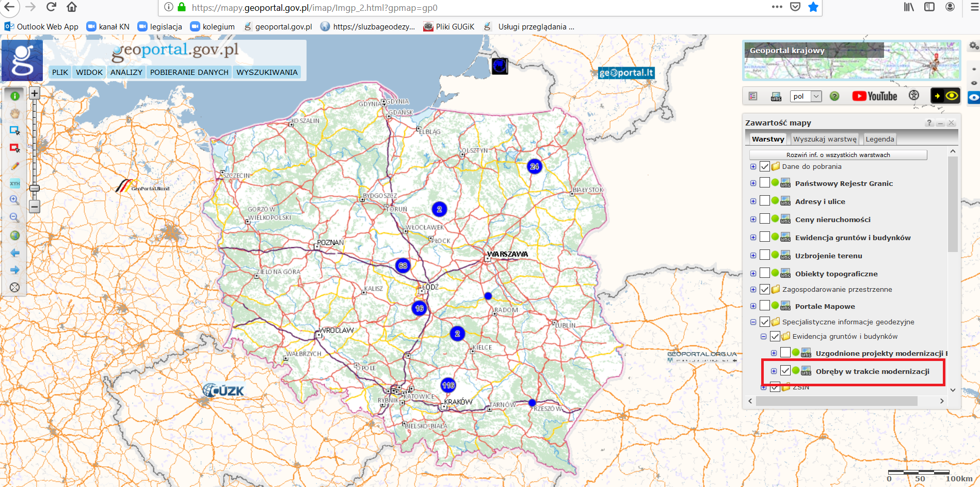The height and width of the screenshot is (487, 980).
Task: Toggle the Ceny nieruchomości layer checkbox
Action: 765,219
